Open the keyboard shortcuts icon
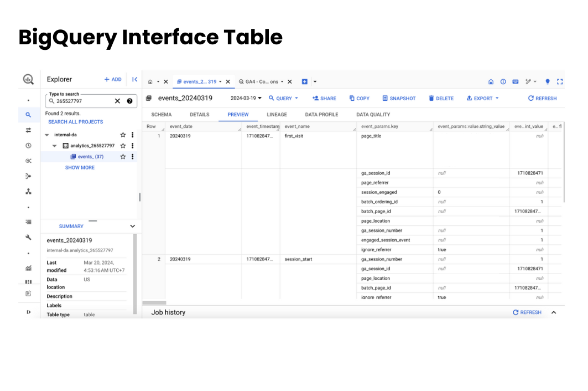 pos(515,81)
